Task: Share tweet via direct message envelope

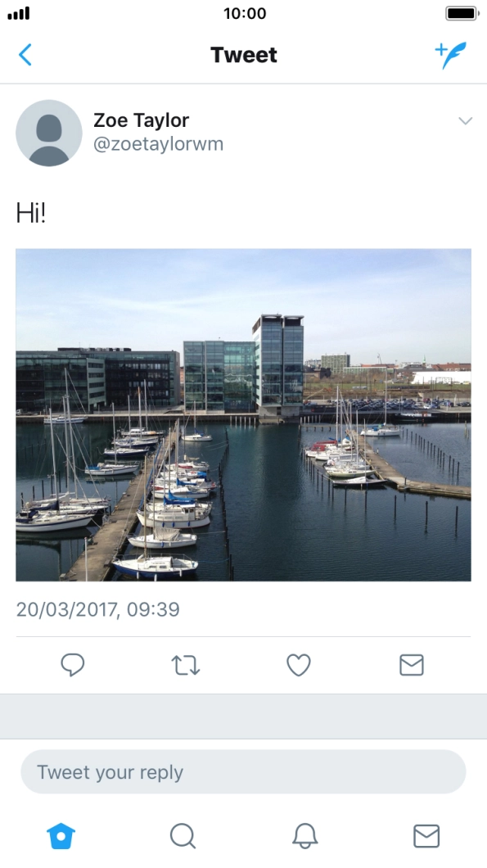Action: 412,665
